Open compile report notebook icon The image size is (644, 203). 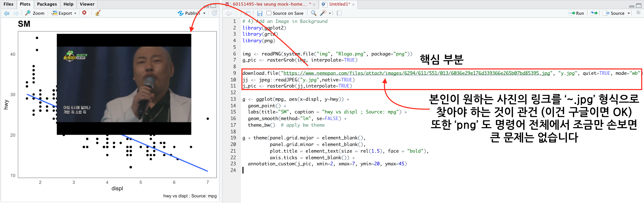339,13
